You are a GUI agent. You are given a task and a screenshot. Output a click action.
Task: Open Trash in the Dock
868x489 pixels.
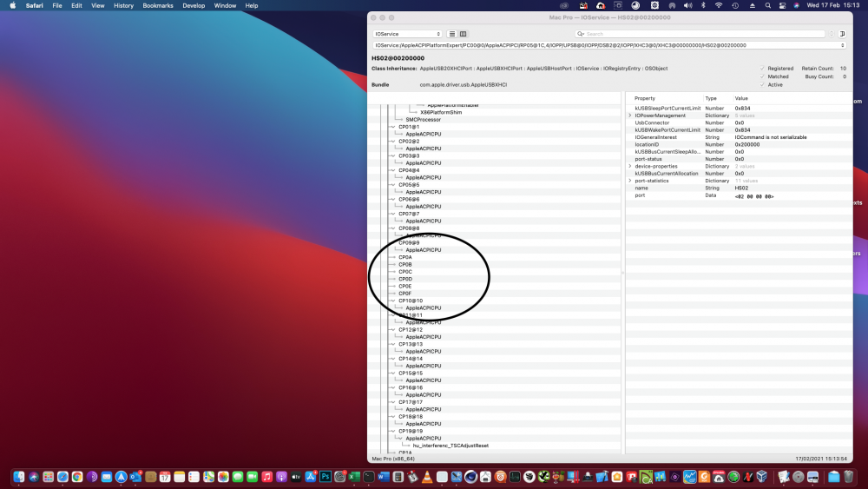[849, 477]
